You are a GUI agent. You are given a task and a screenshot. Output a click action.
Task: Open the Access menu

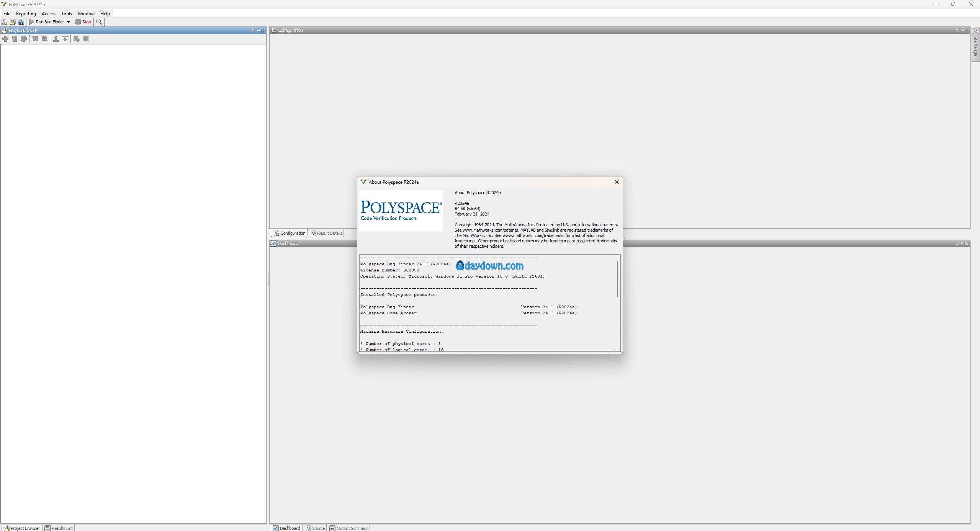(49, 13)
